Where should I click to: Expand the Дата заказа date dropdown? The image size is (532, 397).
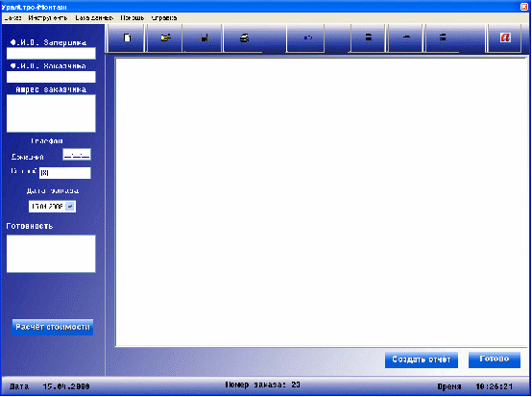click(69, 206)
